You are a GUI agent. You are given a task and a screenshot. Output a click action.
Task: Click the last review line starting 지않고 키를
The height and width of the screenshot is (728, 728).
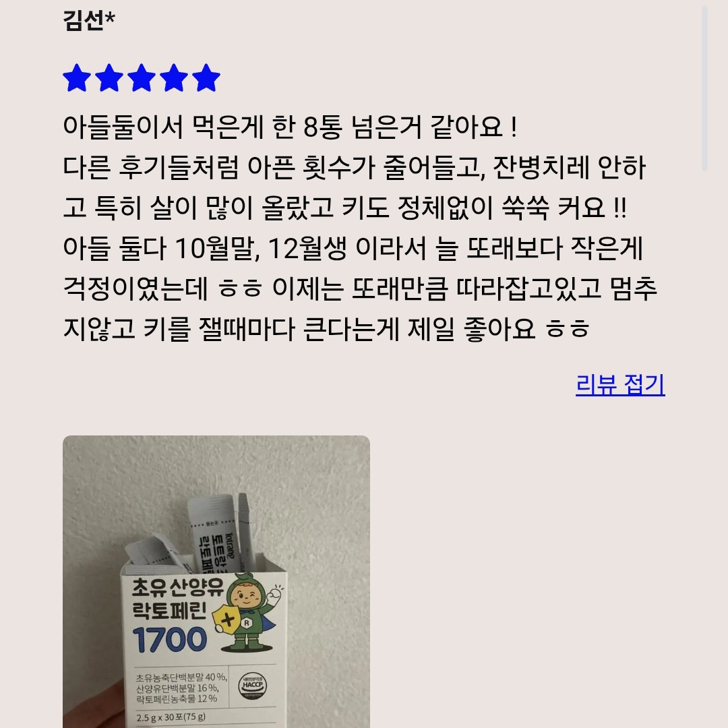pyautogui.click(x=326, y=329)
